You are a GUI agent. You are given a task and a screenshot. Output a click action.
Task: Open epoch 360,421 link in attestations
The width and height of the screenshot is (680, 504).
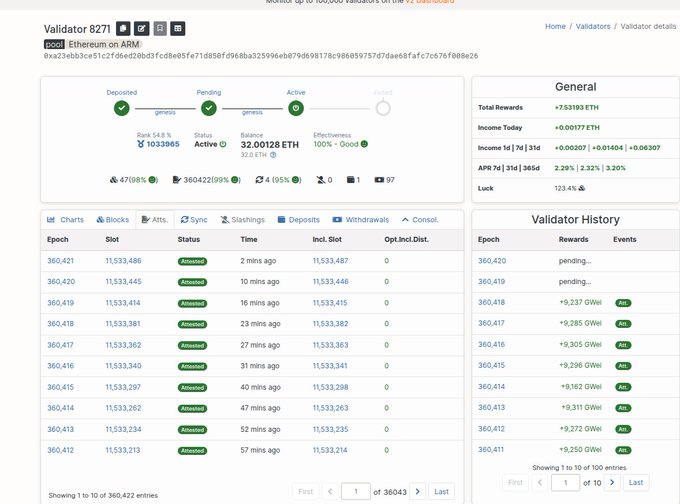[62, 260]
